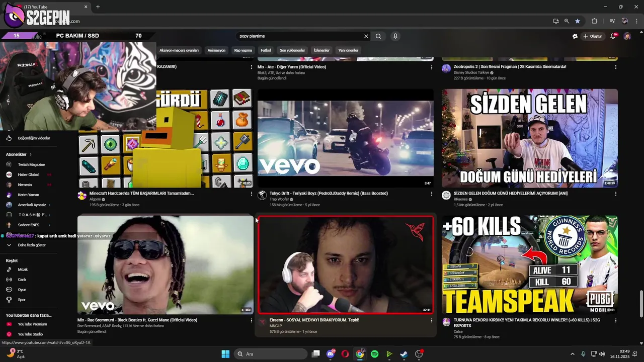Open the volume icon in system tray
The image size is (644, 362).
pos(602,354)
